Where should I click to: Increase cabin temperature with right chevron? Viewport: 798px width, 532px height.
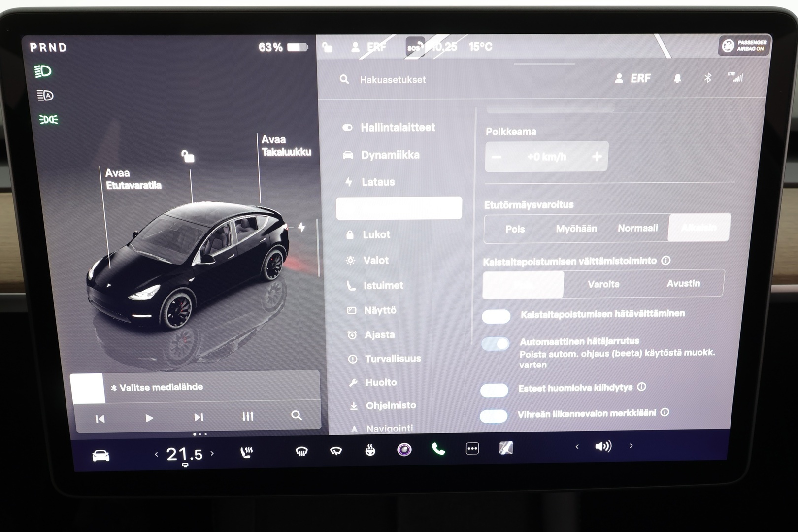click(x=213, y=454)
